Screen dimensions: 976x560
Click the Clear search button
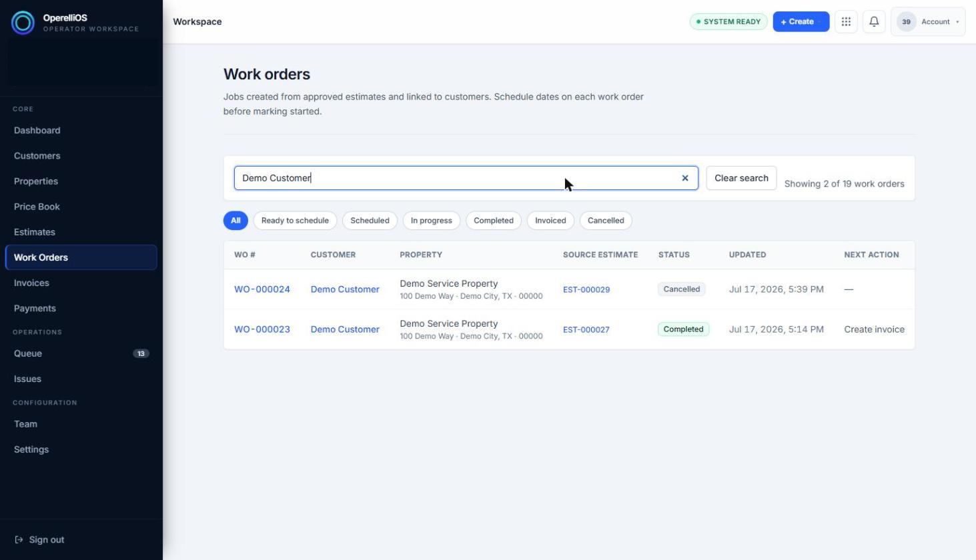(741, 178)
